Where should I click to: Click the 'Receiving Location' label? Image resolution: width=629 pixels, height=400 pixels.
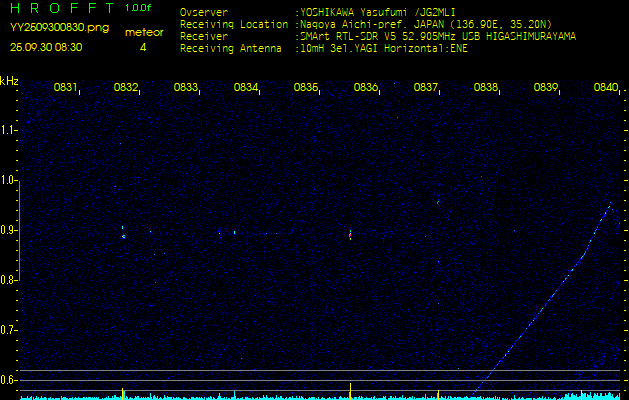tap(234, 24)
